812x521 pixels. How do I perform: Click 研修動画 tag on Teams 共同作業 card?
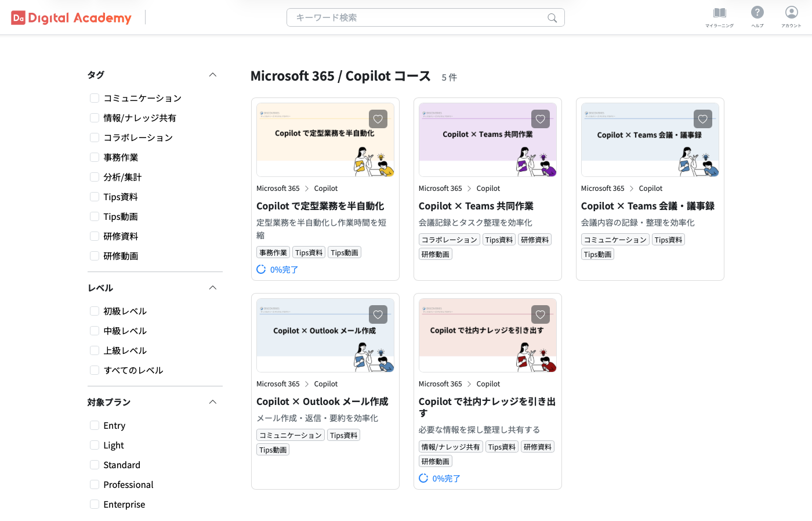pyautogui.click(x=436, y=254)
